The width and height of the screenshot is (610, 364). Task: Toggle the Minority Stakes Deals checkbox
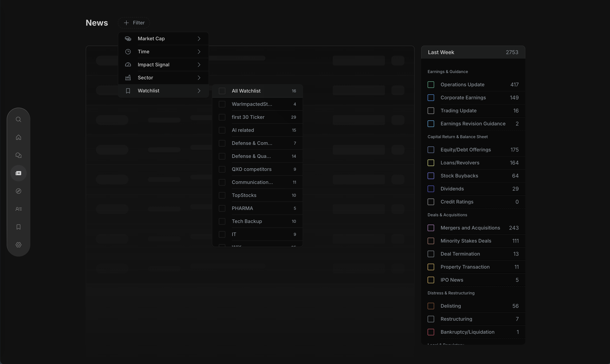[431, 241]
